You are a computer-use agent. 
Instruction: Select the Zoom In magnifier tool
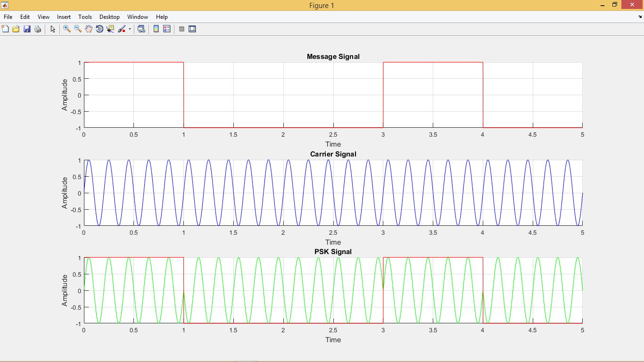pyautogui.click(x=66, y=29)
